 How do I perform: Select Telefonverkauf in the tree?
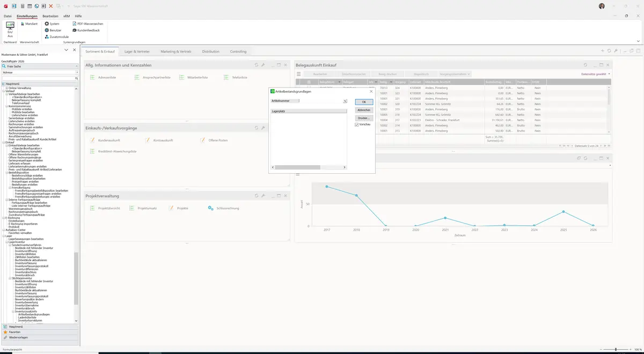tap(20, 103)
